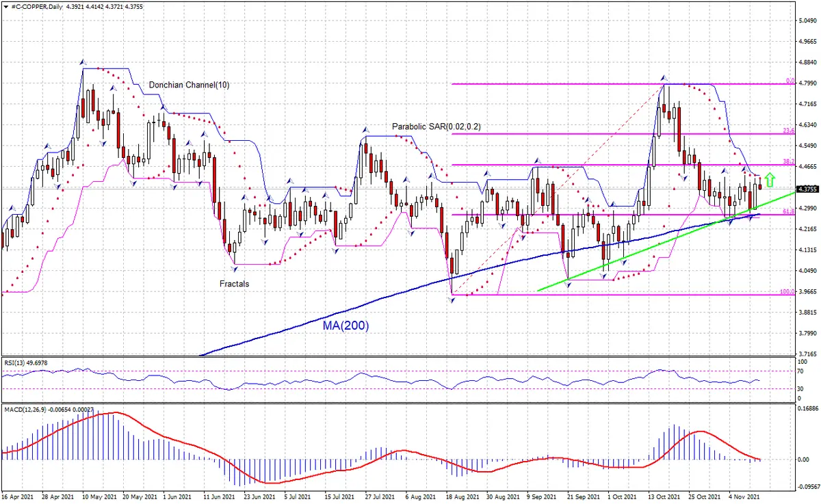Image resolution: width=821 pixels, height=504 pixels.
Task: Expand the Fractals indicator label
Action: tap(233, 283)
